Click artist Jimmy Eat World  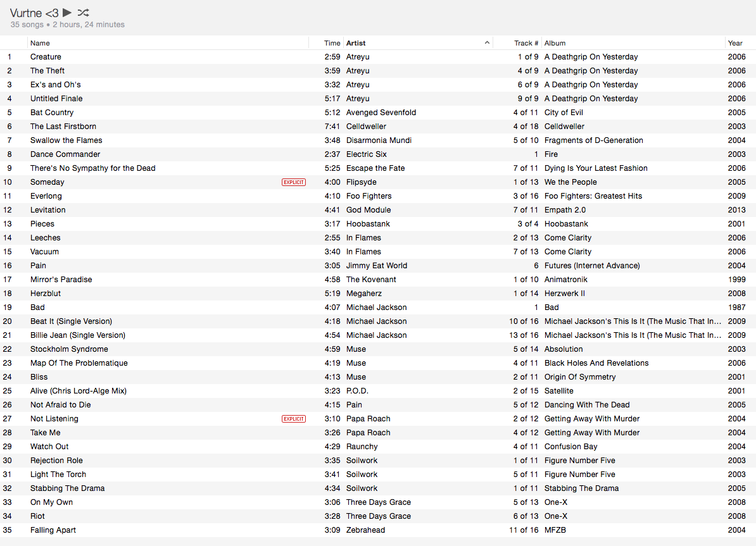377,266
